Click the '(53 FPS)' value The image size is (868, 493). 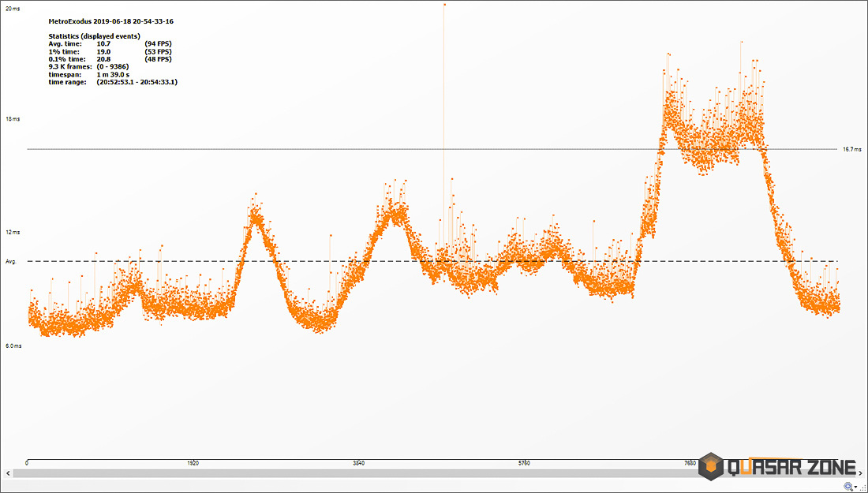click(158, 51)
